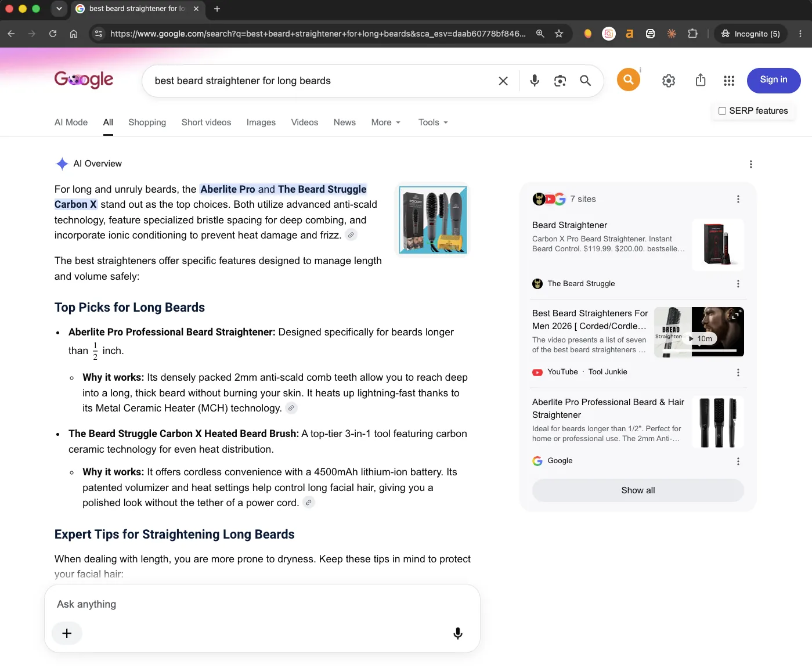Click the citation link icon after 'frizz.'
The height and width of the screenshot is (668, 812).
[x=351, y=235]
